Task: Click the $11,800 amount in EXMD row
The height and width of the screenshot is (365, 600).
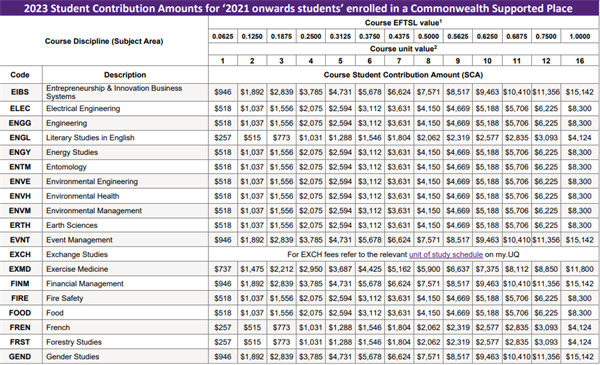Action: [x=580, y=269]
